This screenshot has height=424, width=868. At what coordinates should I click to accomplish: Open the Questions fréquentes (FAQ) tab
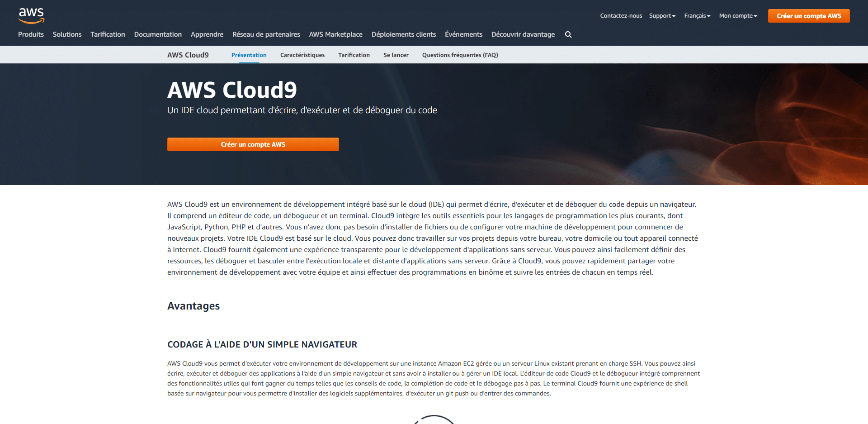click(460, 55)
